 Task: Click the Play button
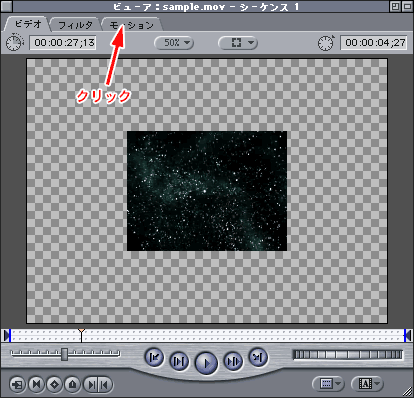click(206, 363)
